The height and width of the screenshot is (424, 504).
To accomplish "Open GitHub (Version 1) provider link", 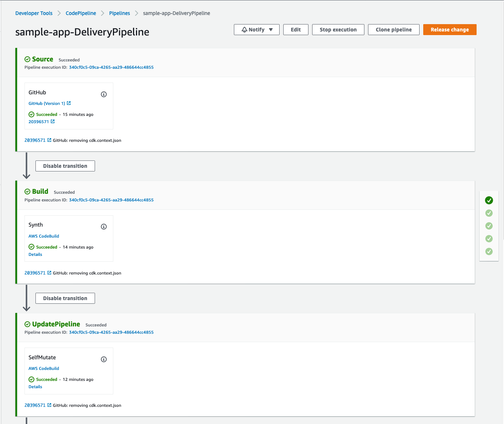I will (47, 103).
